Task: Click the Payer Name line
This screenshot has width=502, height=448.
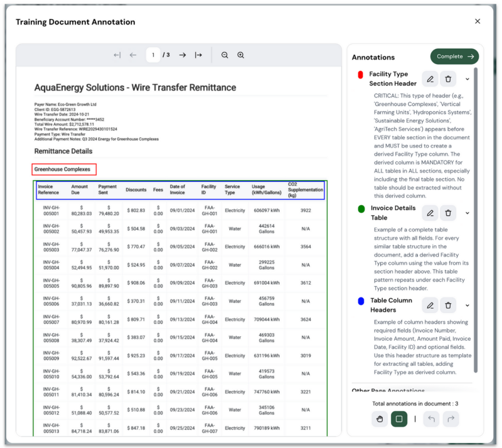Action: pos(65,104)
